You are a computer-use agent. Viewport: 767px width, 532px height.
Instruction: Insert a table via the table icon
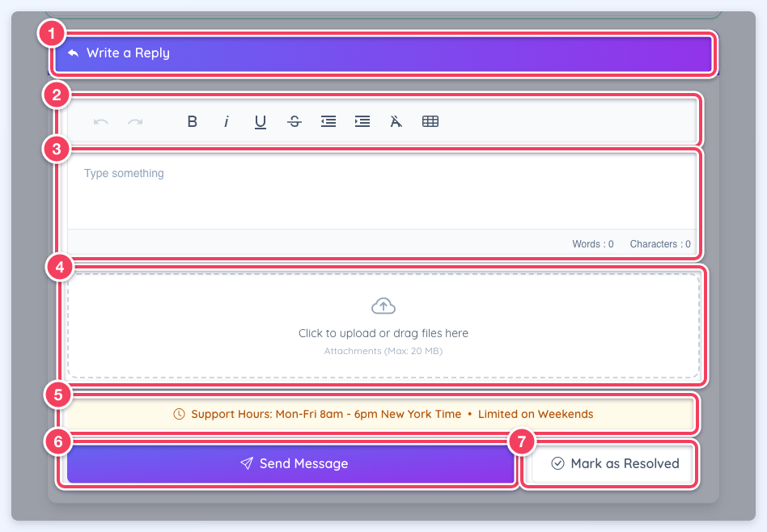pyautogui.click(x=430, y=121)
